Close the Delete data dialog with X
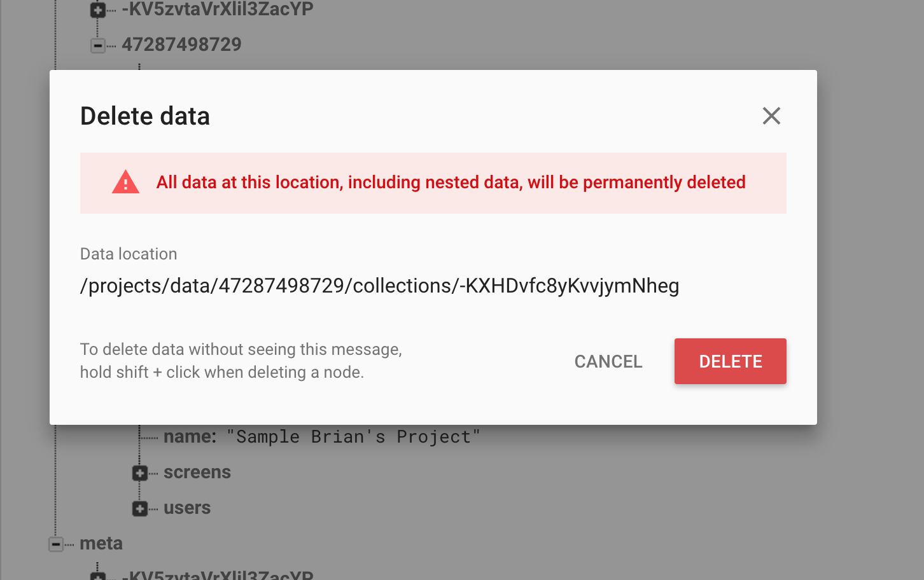The width and height of the screenshot is (924, 580). pyautogui.click(x=771, y=116)
